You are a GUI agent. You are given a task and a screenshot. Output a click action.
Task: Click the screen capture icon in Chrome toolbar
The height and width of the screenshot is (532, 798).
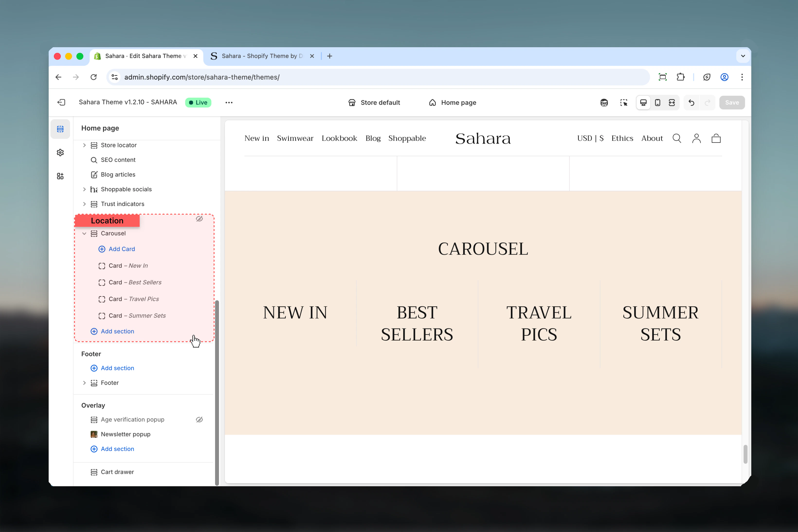pyautogui.click(x=663, y=77)
